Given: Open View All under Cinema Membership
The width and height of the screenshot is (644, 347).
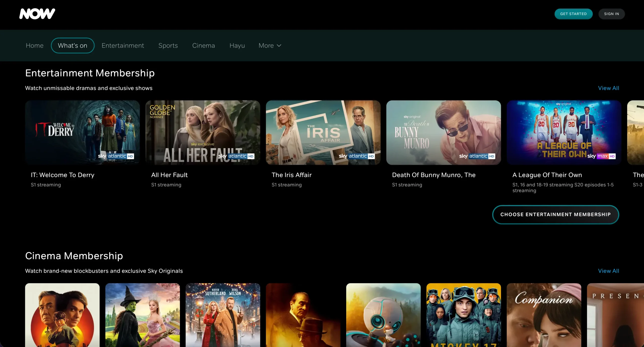Looking at the screenshot, I should [x=608, y=271].
